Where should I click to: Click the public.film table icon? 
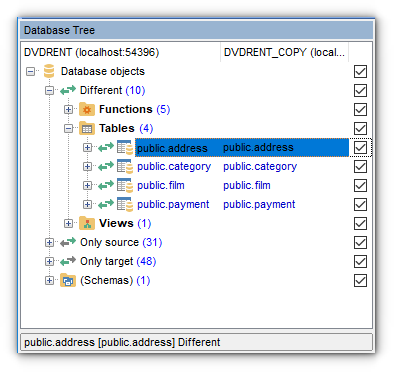click(125, 185)
